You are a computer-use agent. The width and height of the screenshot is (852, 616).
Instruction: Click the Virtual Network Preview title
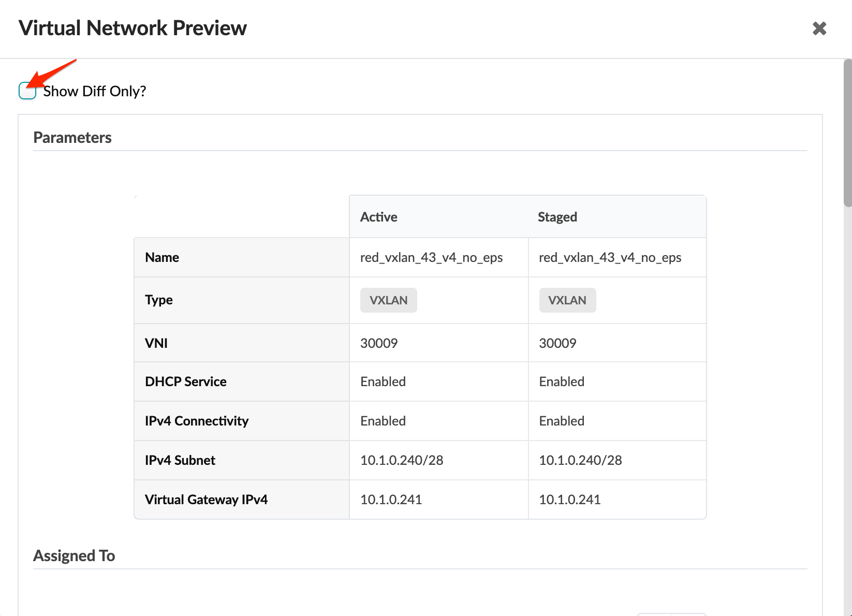(x=133, y=28)
